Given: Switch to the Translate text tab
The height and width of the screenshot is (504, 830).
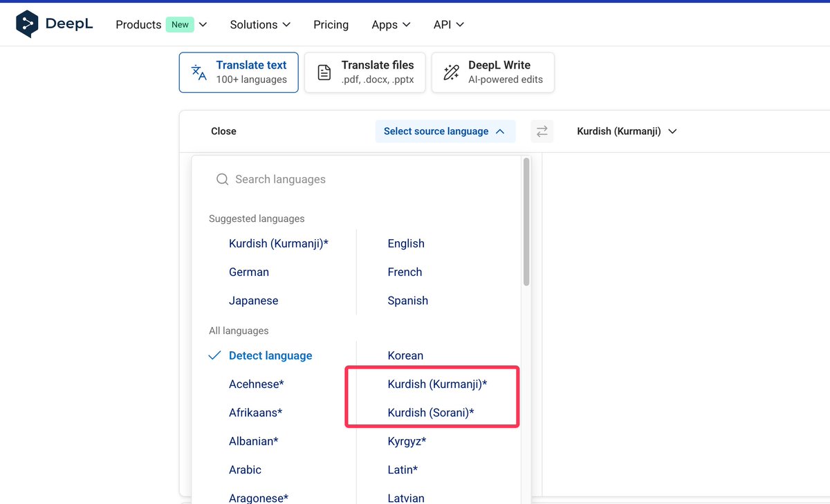Looking at the screenshot, I should (x=239, y=73).
